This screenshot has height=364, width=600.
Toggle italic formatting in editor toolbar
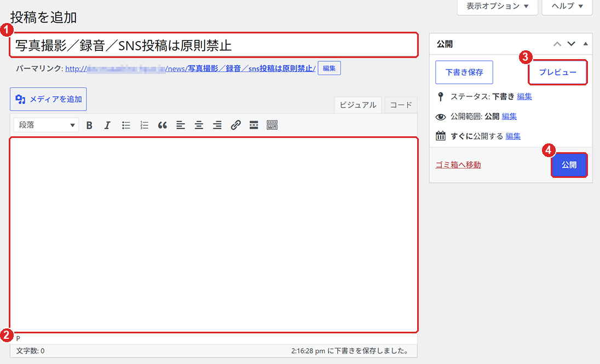tap(107, 125)
